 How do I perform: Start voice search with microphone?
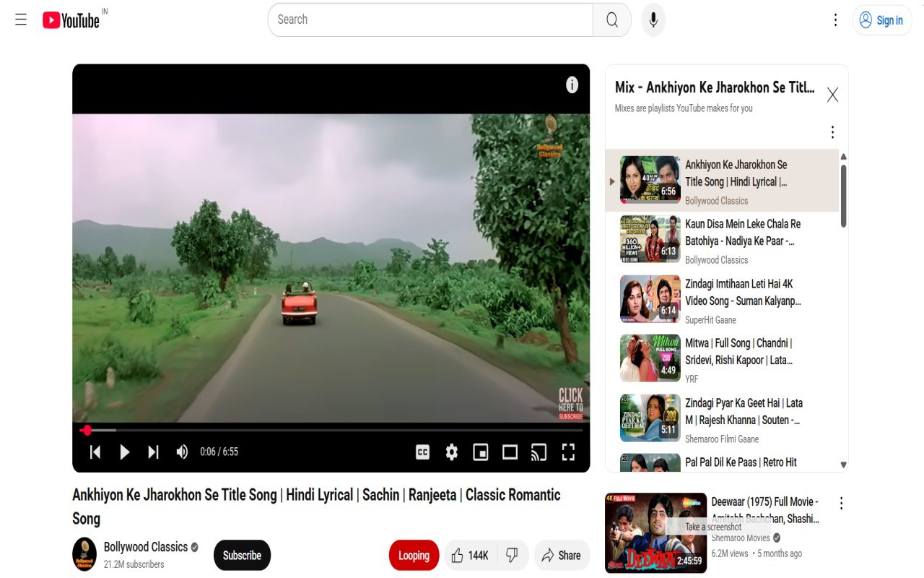pyautogui.click(x=653, y=20)
